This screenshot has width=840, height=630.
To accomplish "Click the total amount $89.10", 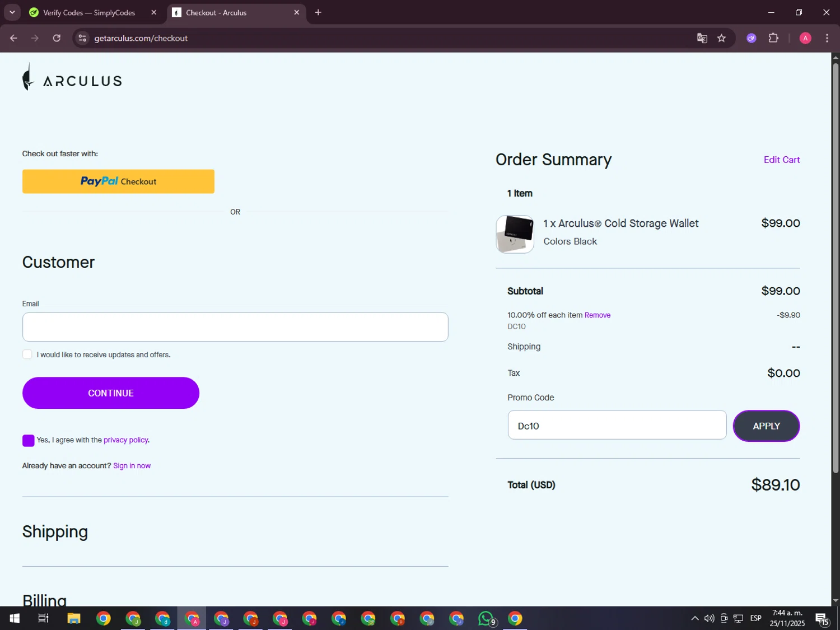I will pos(776,485).
